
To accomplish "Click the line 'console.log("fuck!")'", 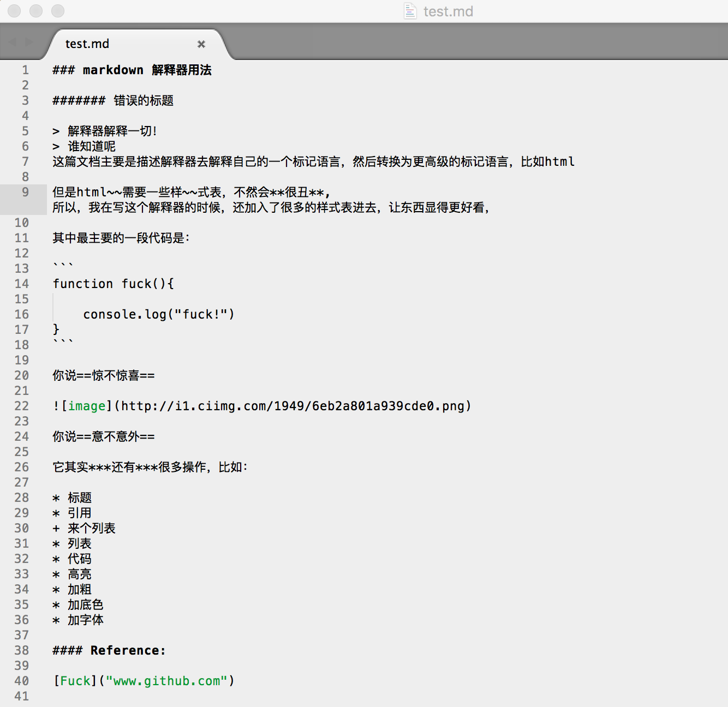I will [x=159, y=314].
